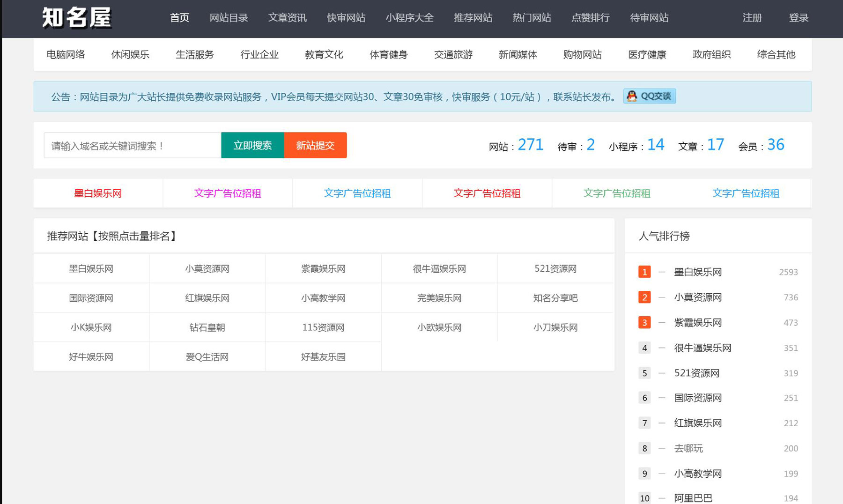Click the rank badge 3 next to 紫霞娱乐网
The image size is (843, 504).
644,322
